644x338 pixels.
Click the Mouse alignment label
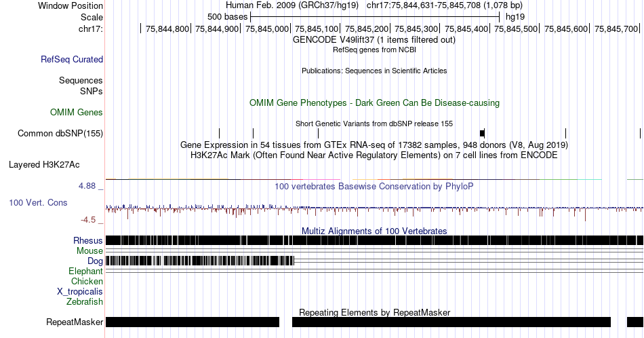[x=89, y=251]
